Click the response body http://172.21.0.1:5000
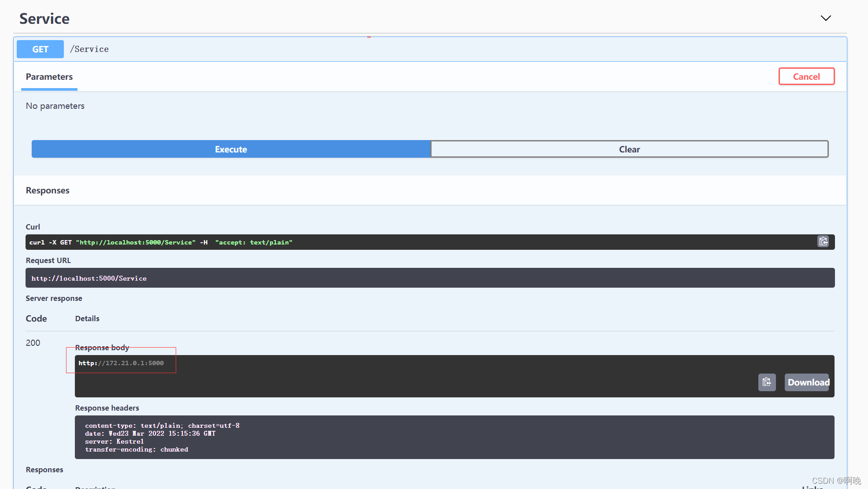The image size is (868, 489). coord(121,363)
